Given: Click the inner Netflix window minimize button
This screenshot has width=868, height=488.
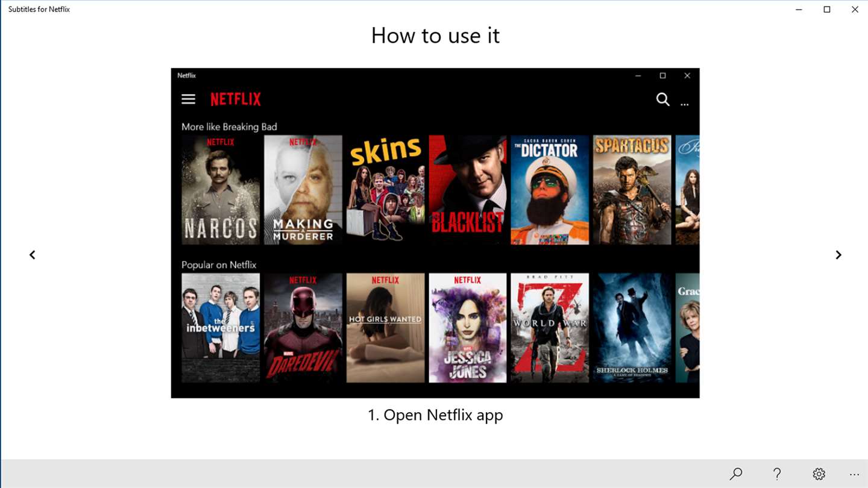Looking at the screenshot, I should point(638,76).
